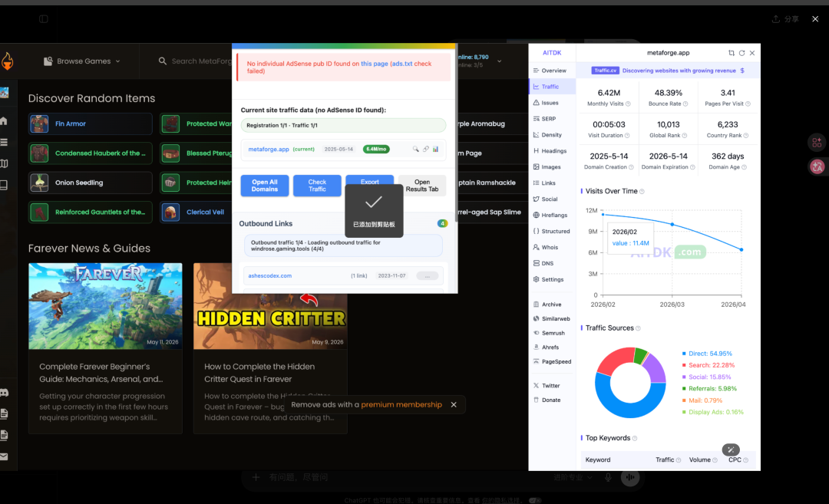Click the Images icon in AITDK sidebar
829x504 pixels.
click(x=536, y=167)
